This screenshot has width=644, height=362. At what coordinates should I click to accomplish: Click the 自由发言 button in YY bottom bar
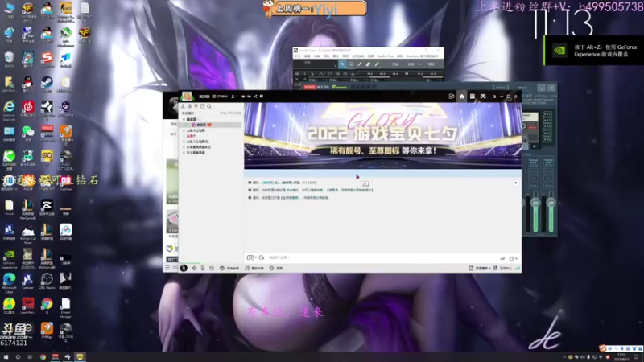coord(229,268)
